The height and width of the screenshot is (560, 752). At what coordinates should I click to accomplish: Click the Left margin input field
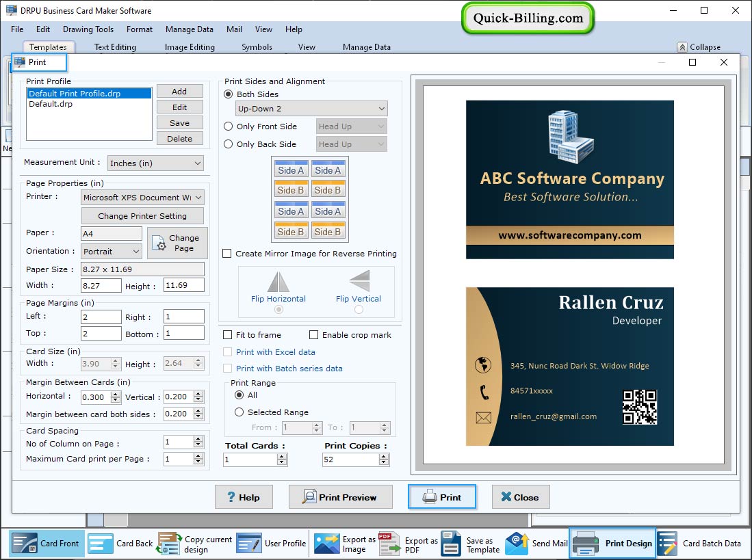click(101, 317)
